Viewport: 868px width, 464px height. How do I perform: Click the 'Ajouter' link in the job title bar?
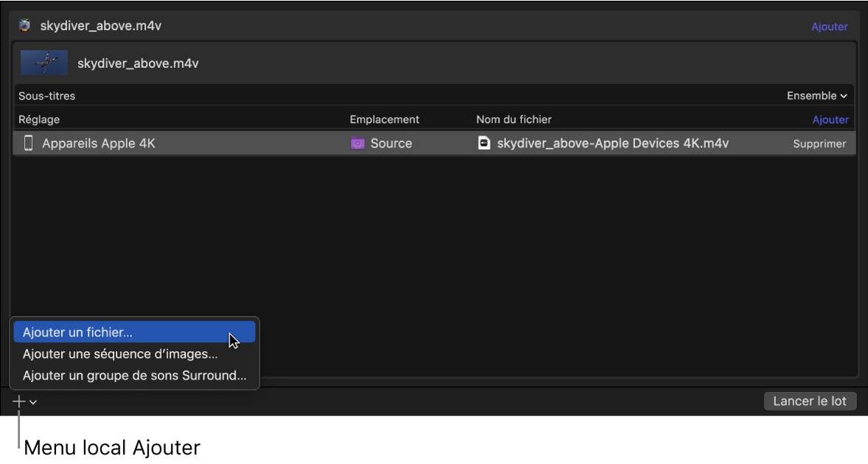[829, 27]
